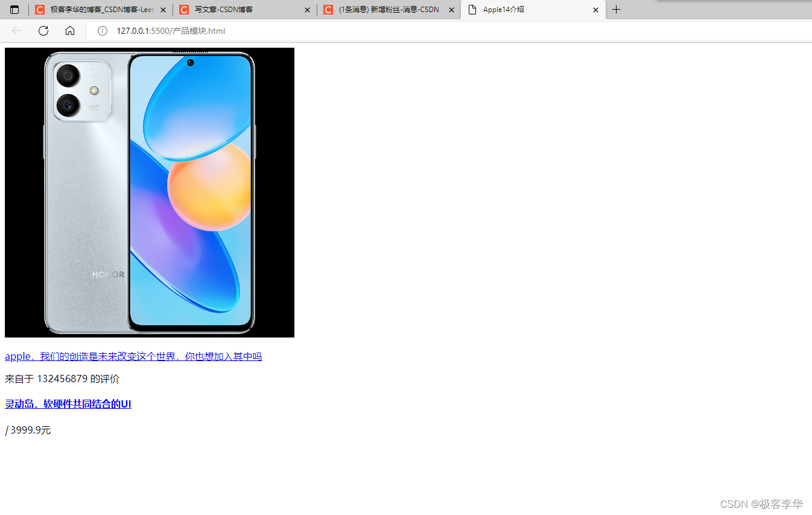
Task: Go to the home page icon
Action: [x=70, y=31]
